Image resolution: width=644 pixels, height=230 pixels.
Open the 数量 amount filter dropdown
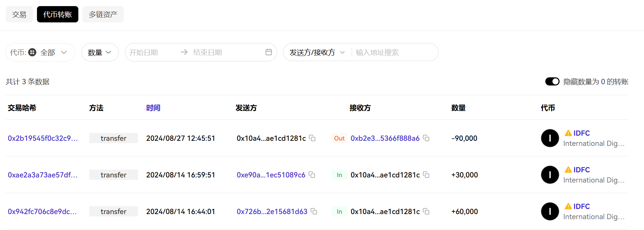click(x=100, y=52)
